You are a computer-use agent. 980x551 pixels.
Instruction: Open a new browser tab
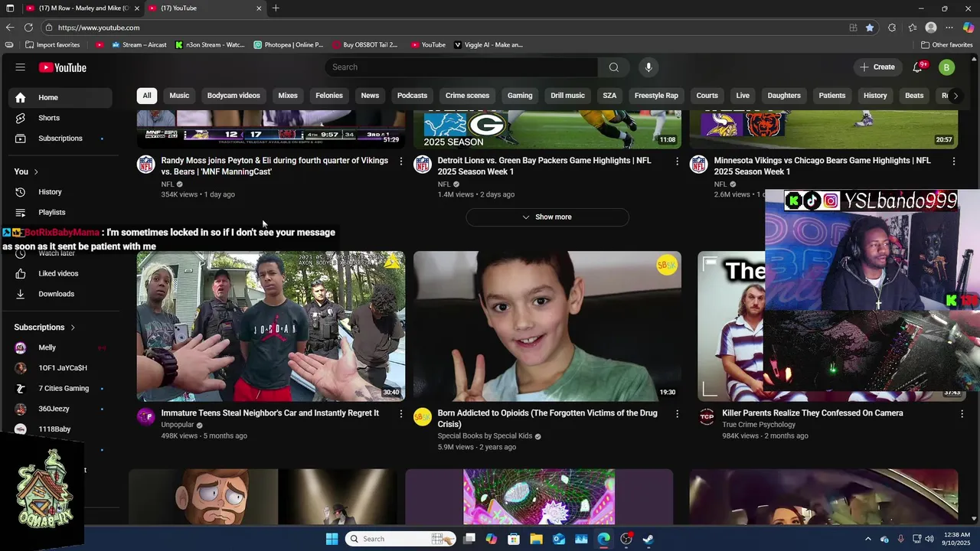[x=276, y=8]
